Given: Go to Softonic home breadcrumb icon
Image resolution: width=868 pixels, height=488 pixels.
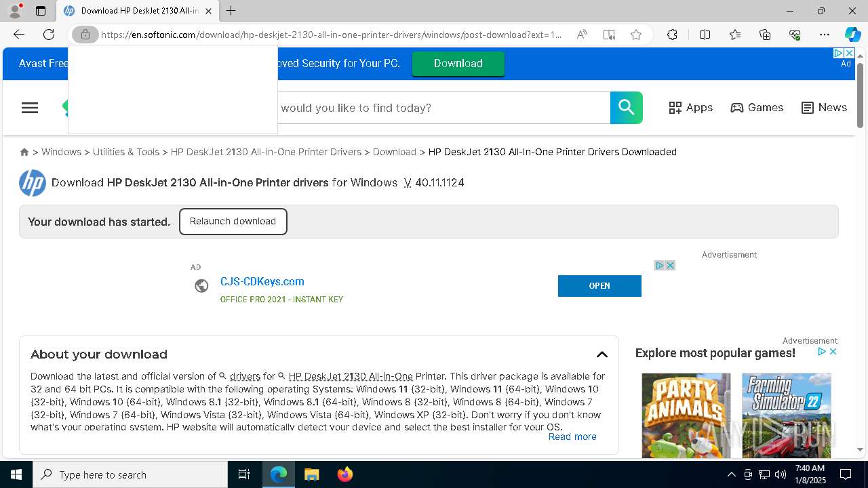Looking at the screenshot, I should [24, 152].
